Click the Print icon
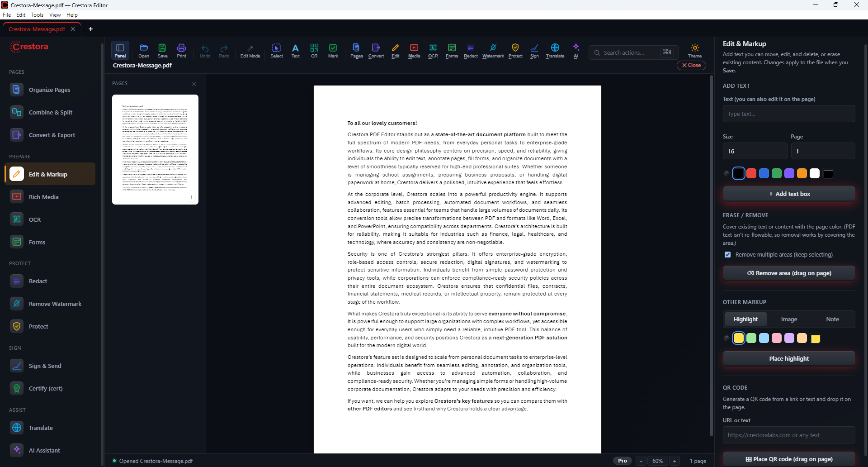Image resolution: width=868 pixels, height=467 pixels. (181, 50)
